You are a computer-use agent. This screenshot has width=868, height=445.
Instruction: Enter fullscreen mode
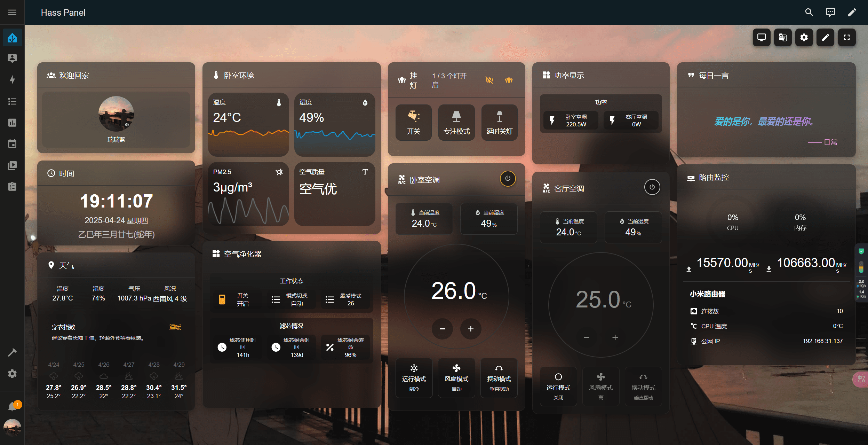tap(847, 38)
